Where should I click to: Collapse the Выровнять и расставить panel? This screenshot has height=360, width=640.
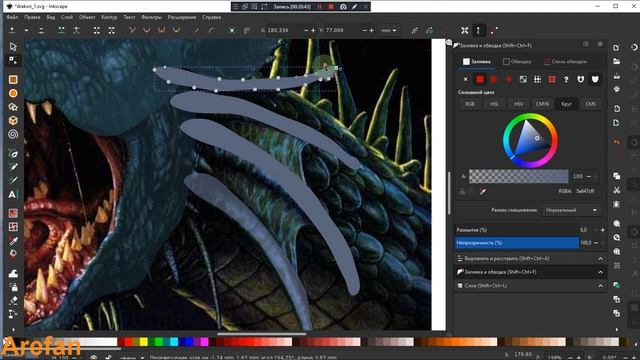600,258
